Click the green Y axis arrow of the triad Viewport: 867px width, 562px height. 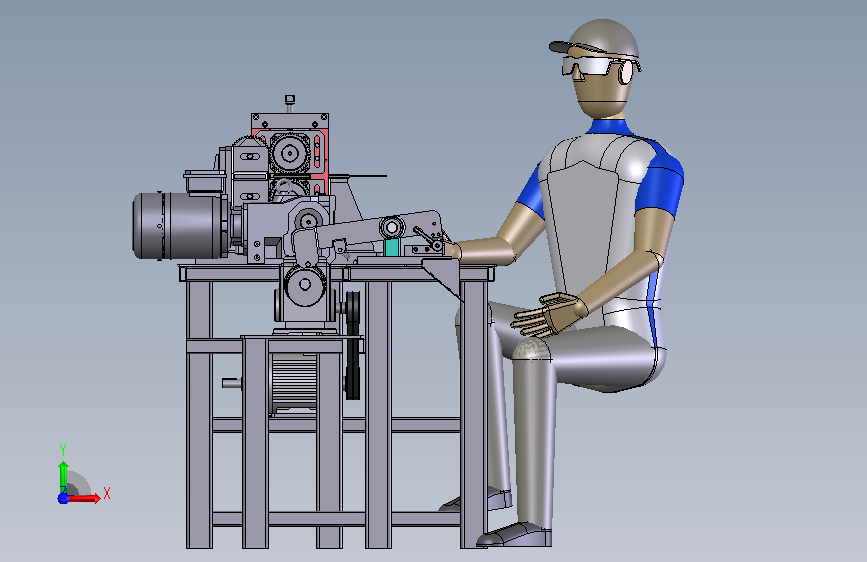click(63, 477)
